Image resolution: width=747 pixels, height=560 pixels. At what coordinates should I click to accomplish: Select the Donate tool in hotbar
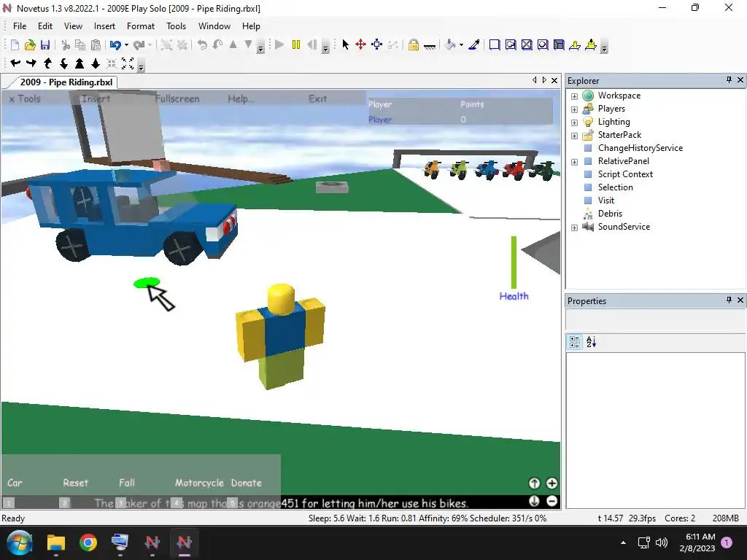tap(247, 483)
